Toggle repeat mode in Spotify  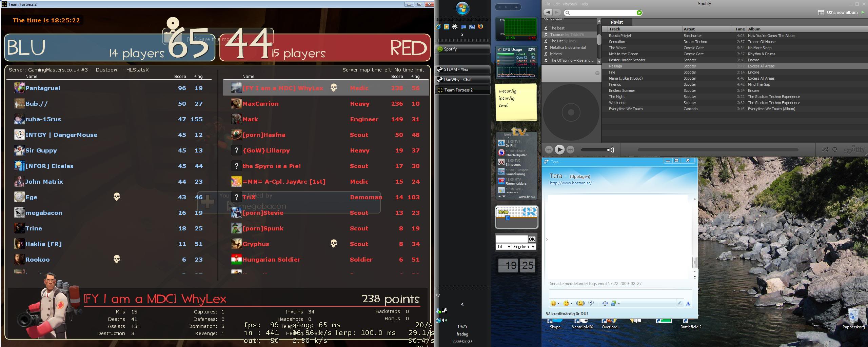tap(835, 149)
